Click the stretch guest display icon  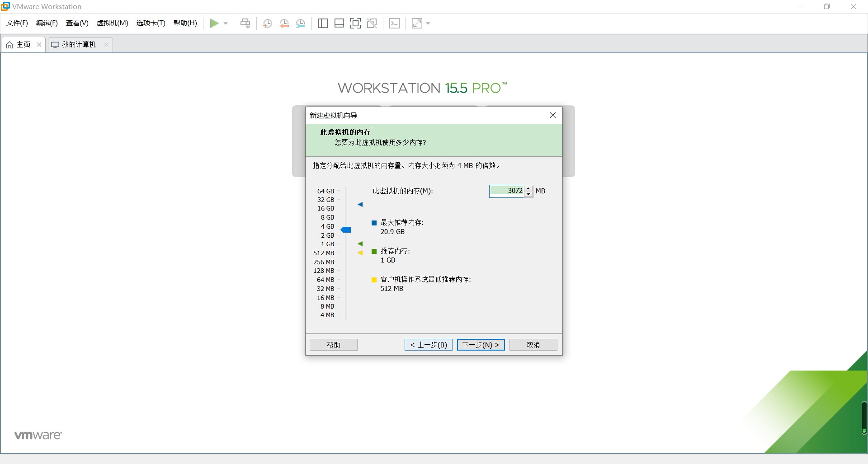pos(417,23)
